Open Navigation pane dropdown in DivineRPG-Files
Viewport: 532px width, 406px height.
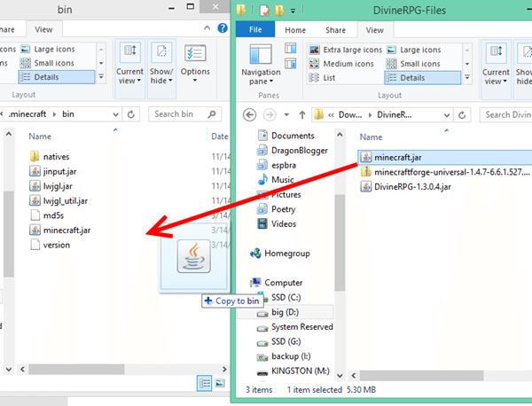click(x=261, y=65)
